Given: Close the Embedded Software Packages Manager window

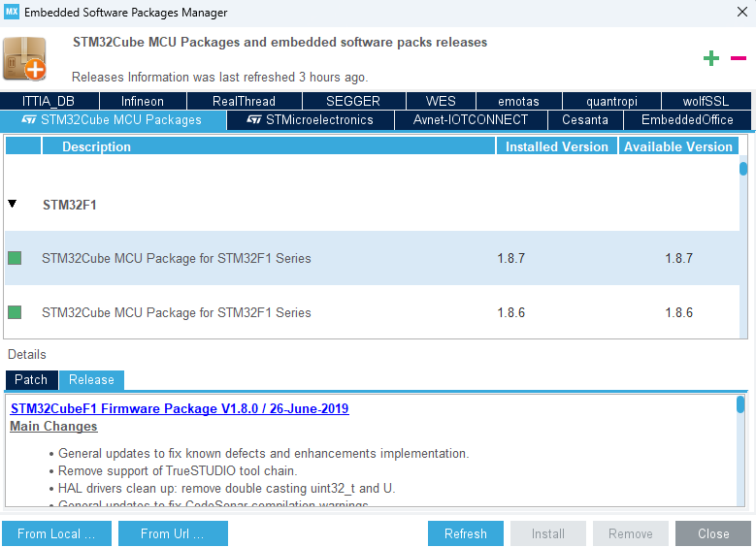Looking at the screenshot, I should tap(742, 12).
